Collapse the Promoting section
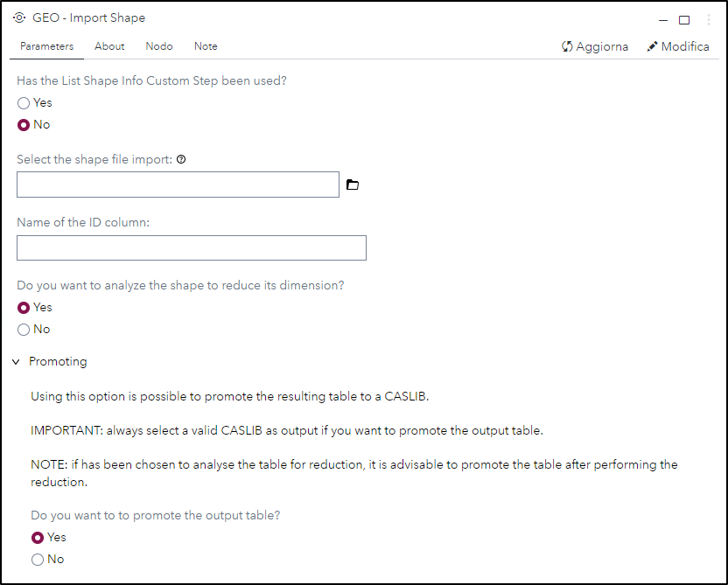 pyautogui.click(x=17, y=362)
